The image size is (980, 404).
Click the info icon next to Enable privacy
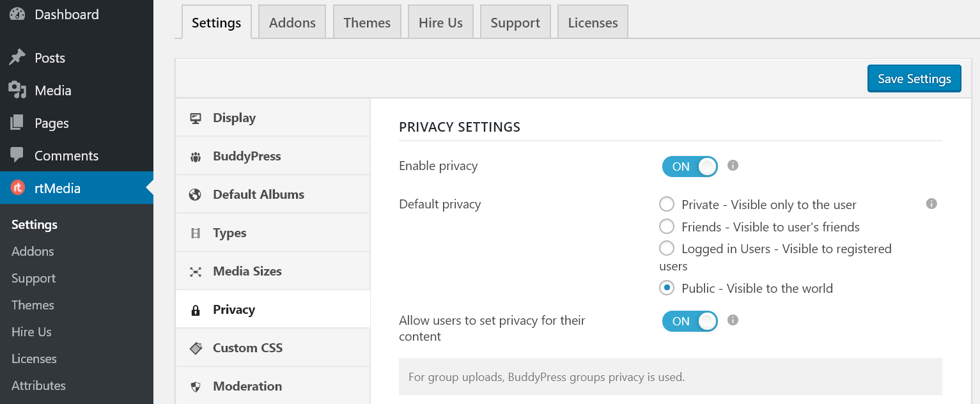point(732,166)
